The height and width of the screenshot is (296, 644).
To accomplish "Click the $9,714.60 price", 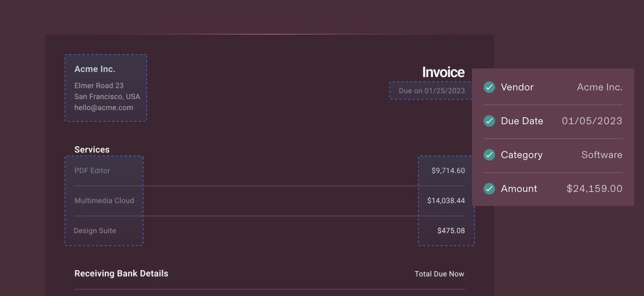I will coord(448,171).
